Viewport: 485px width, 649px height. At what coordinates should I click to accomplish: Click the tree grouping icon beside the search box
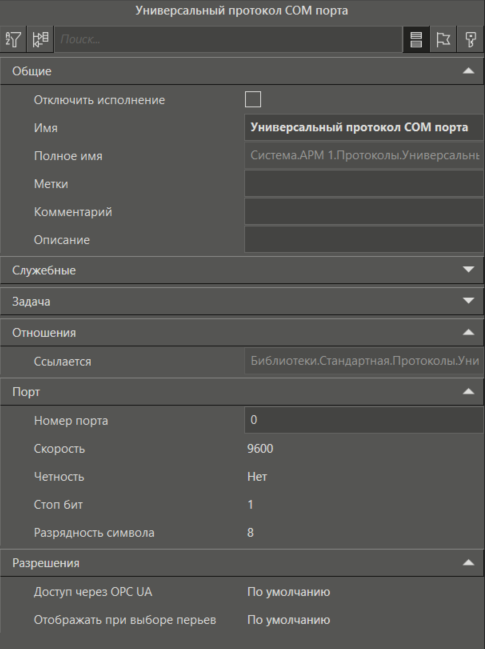pos(40,39)
